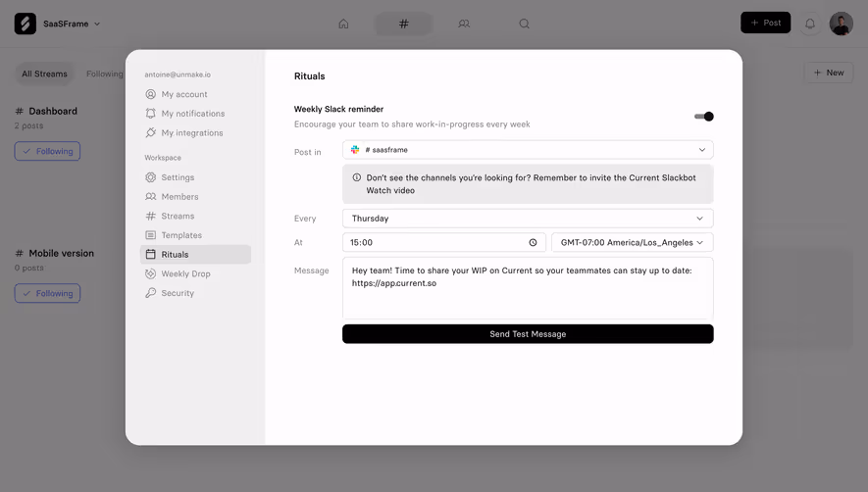Switch to the All Streams tab
Viewport: 868px width, 492px height.
pyautogui.click(x=44, y=74)
